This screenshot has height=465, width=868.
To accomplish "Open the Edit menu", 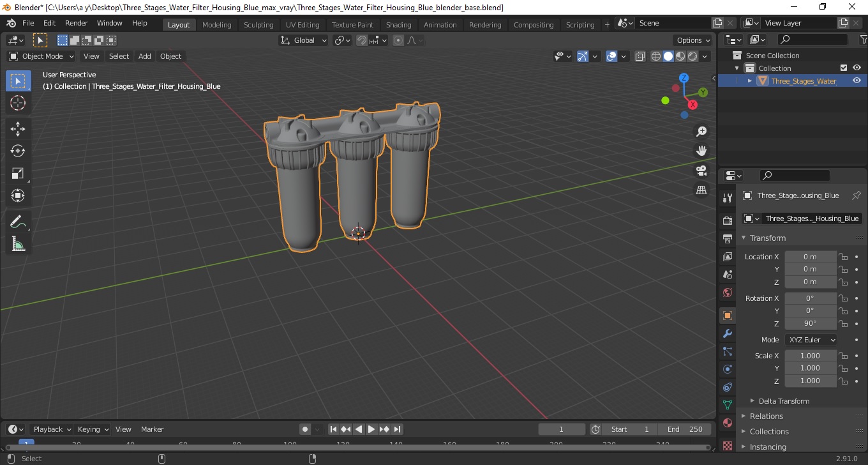I will click(49, 23).
